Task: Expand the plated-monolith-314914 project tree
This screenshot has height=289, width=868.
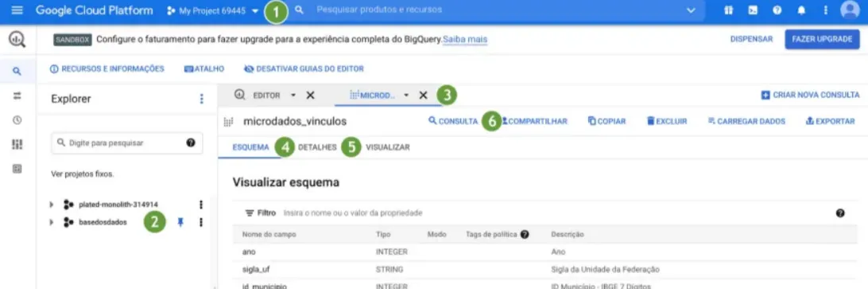Action: (x=52, y=205)
